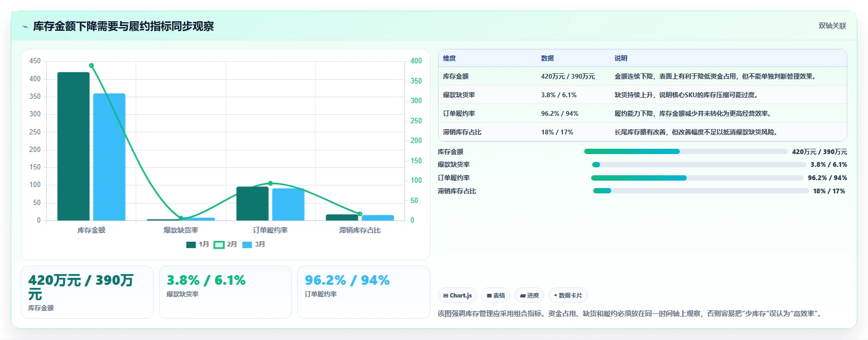Click the blue title icon beside 库存金额下降 heading
The width and height of the screenshot is (868, 340).
pyautogui.click(x=25, y=27)
